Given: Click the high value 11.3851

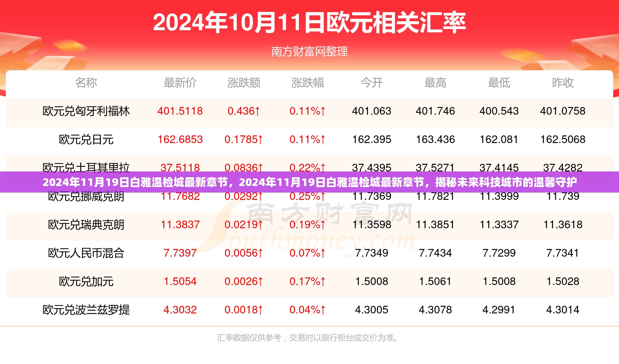Looking at the screenshot, I should click(x=435, y=225).
